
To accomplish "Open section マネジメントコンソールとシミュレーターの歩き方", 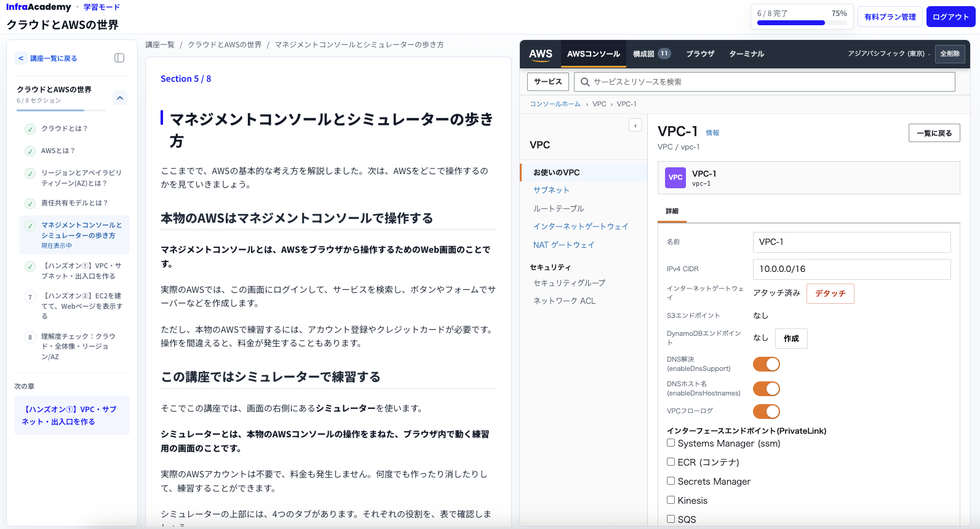I will [x=74, y=234].
